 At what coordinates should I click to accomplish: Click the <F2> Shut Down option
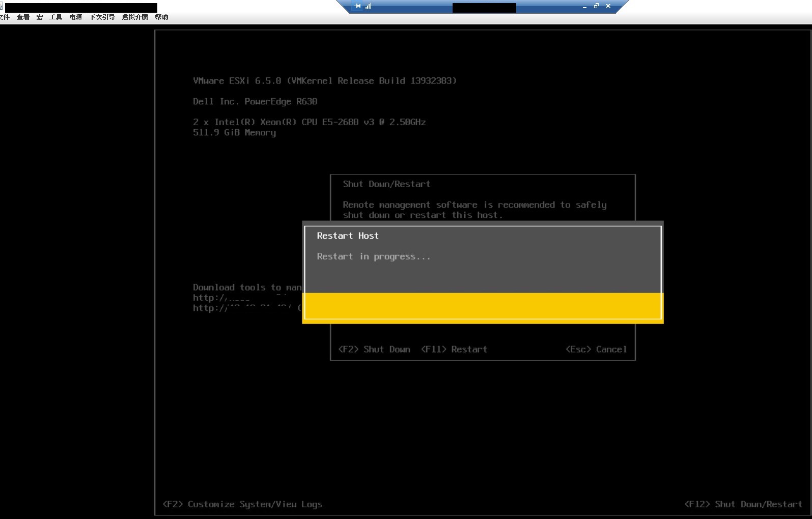(374, 349)
